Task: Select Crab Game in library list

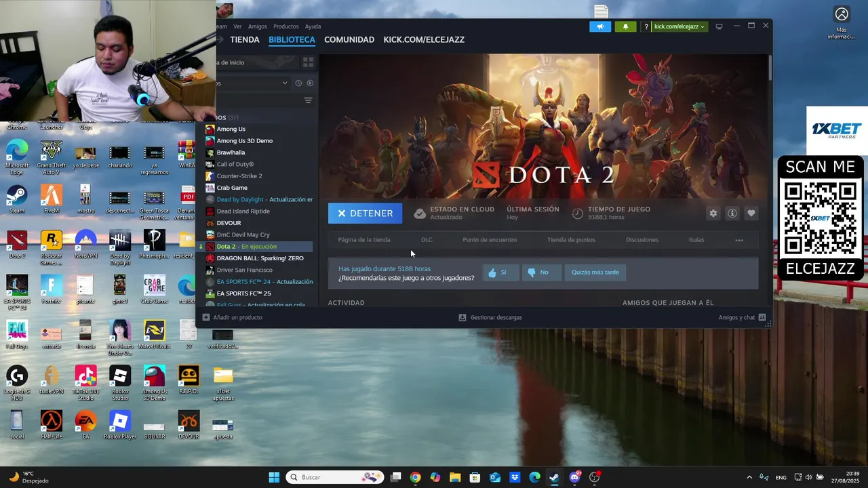Action: (258, 188)
